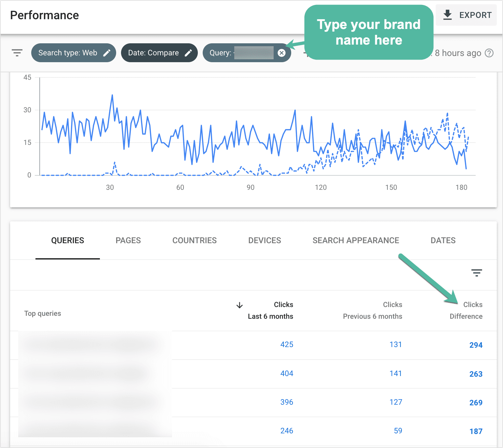Click the help question mark icon
The height and width of the screenshot is (448, 503).
[x=489, y=53]
